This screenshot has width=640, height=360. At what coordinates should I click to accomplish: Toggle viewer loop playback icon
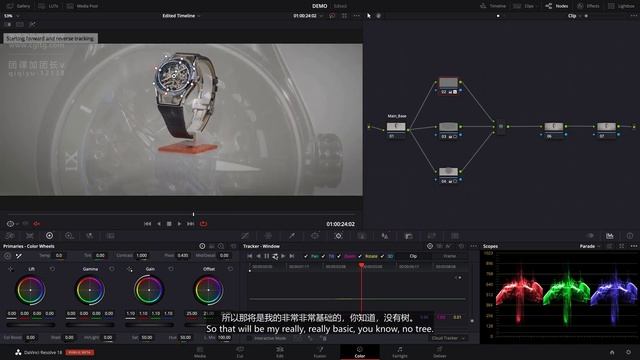203,224
